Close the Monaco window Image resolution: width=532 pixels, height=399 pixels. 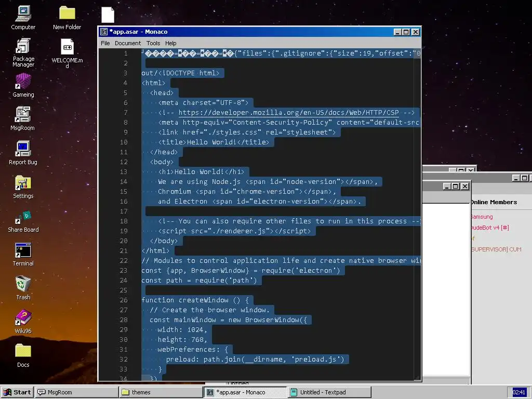[416, 32]
